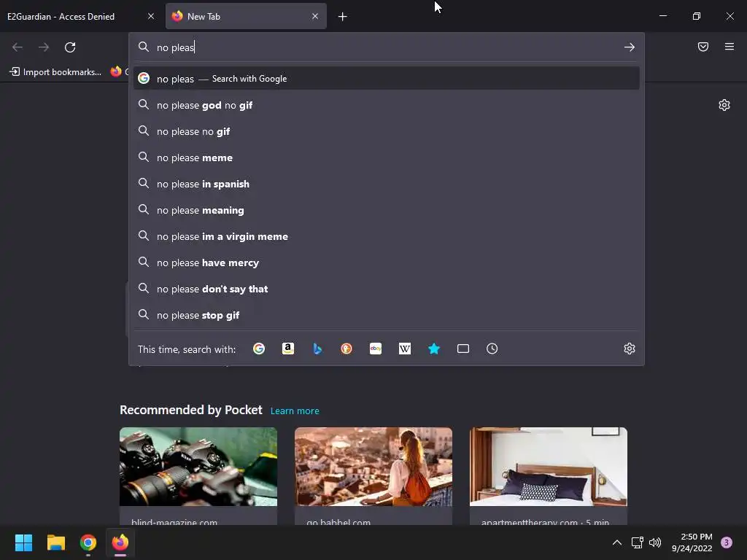The width and height of the screenshot is (747, 560).
Task: Close the New Tab tab
Action: point(315,16)
